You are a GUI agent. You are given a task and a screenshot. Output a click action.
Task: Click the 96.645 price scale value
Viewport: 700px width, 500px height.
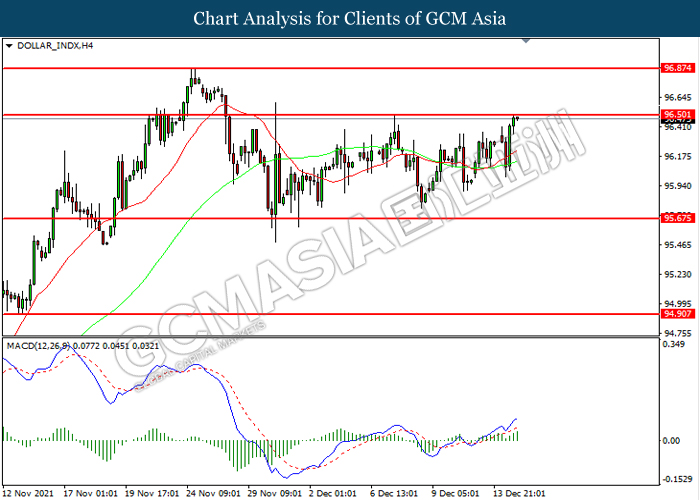tap(678, 97)
